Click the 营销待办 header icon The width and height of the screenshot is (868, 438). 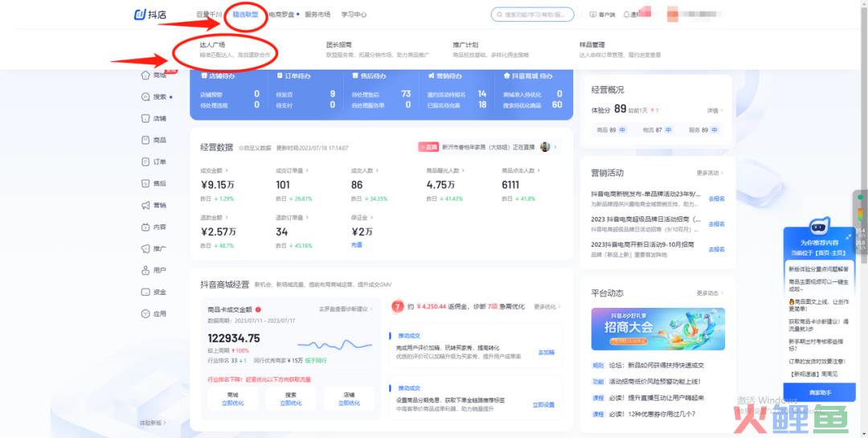click(431, 76)
